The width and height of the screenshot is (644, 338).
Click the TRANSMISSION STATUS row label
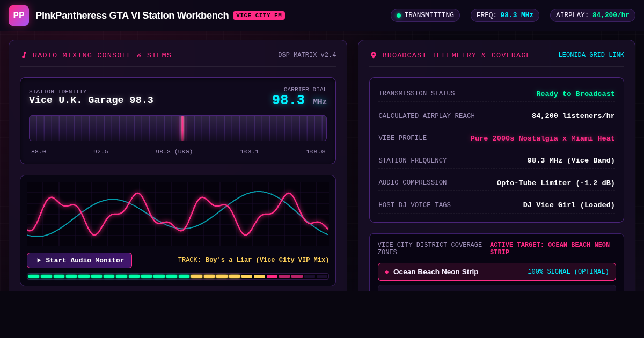pos(416,94)
